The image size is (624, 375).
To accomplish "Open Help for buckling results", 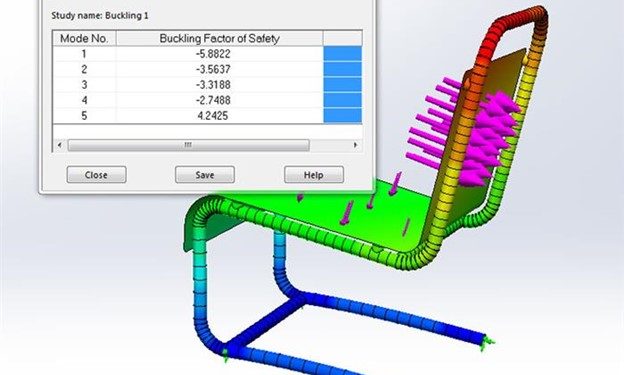I will 314,175.
